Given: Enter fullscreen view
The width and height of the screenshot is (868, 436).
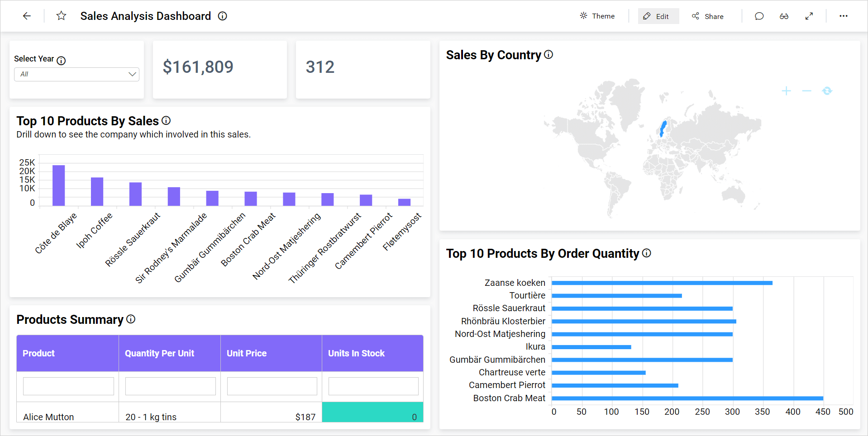Looking at the screenshot, I should (810, 16).
